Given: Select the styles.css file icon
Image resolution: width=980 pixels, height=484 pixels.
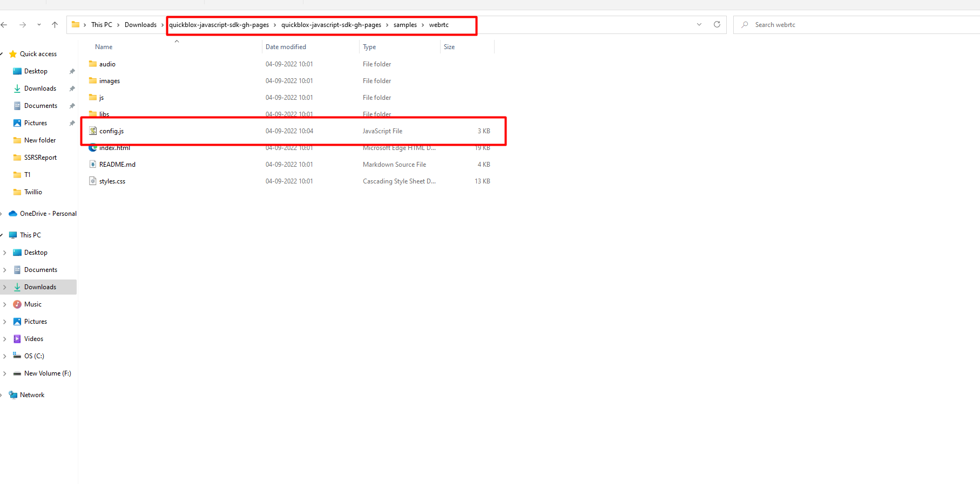Looking at the screenshot, I should [x=93, y=181].
